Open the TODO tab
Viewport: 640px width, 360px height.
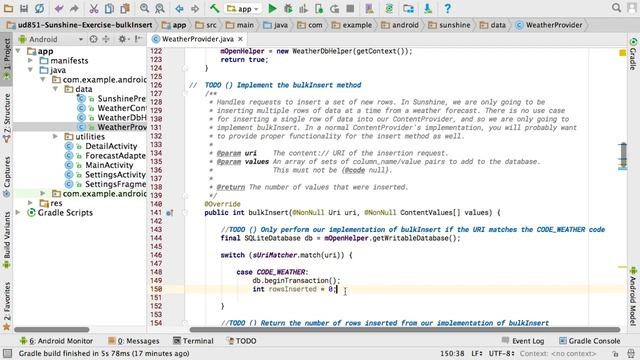pos(241,341)
